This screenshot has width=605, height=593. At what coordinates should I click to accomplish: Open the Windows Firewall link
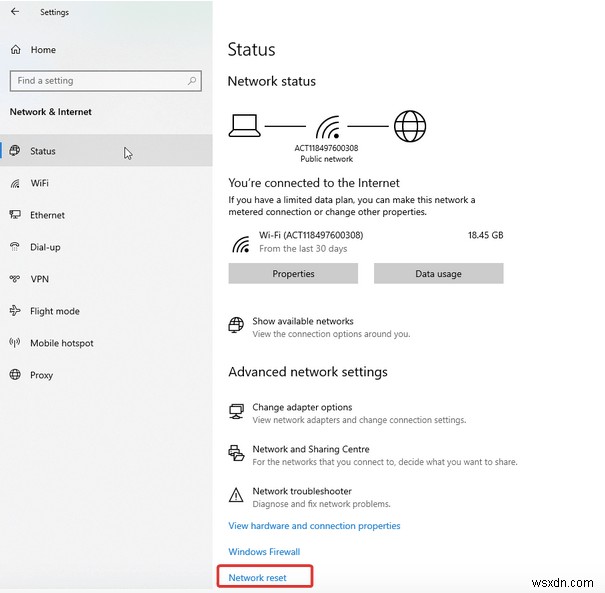264,552
